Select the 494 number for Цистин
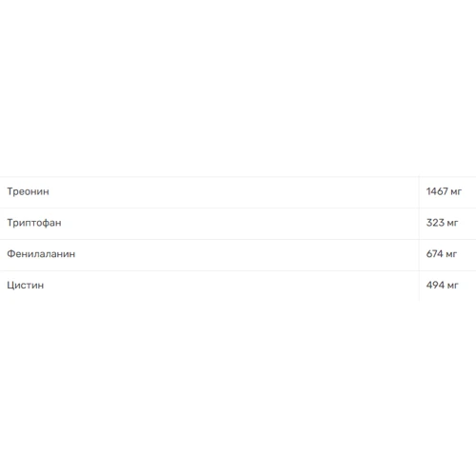The width and height of the screenshot is (476, 476). point(435,285)
